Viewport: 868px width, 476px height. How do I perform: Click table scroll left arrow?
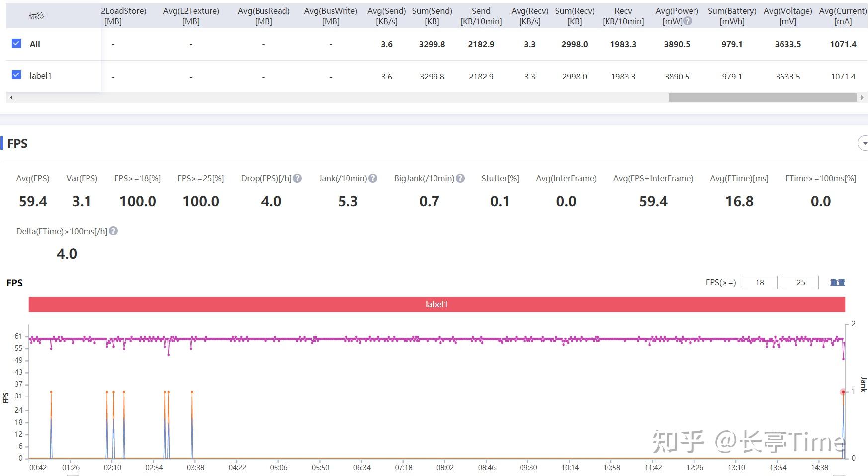(x=11, y=98)
